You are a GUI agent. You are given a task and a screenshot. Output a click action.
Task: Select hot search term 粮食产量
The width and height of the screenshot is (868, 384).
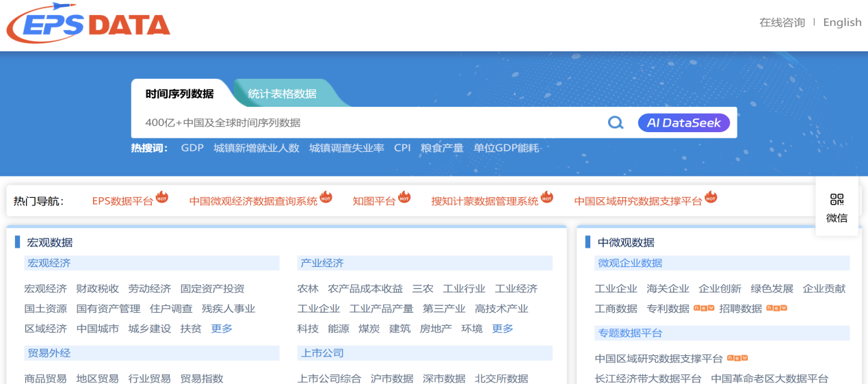(442, 148)
